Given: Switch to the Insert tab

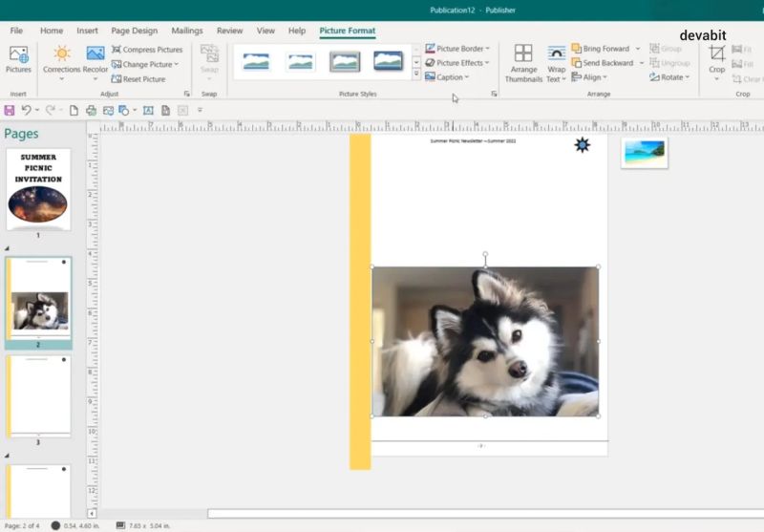Looking at the screenshot, I should point(87,31).
